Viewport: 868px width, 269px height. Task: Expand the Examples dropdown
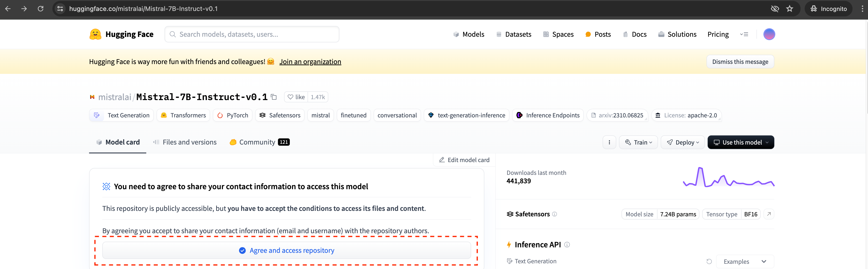point(745,261)
